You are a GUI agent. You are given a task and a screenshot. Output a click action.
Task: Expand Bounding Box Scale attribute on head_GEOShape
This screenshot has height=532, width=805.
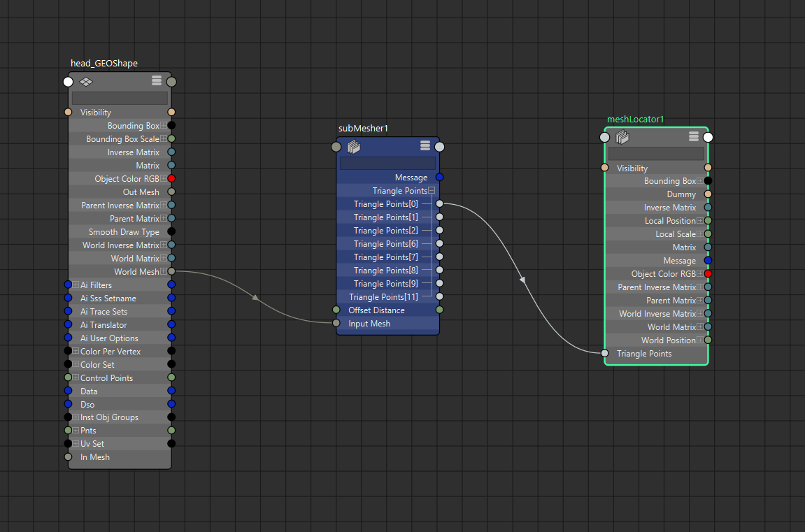163,138
